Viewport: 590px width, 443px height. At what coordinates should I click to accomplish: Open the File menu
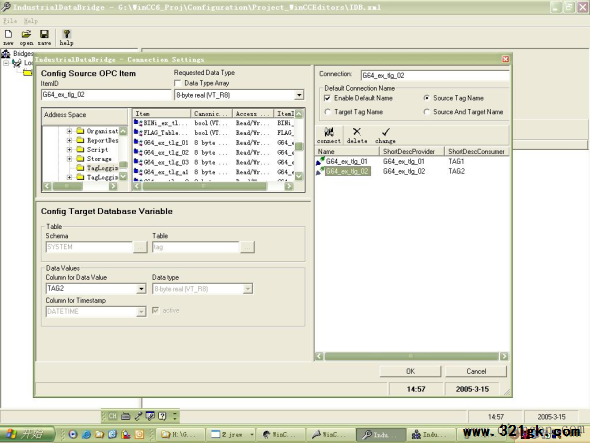10,21
